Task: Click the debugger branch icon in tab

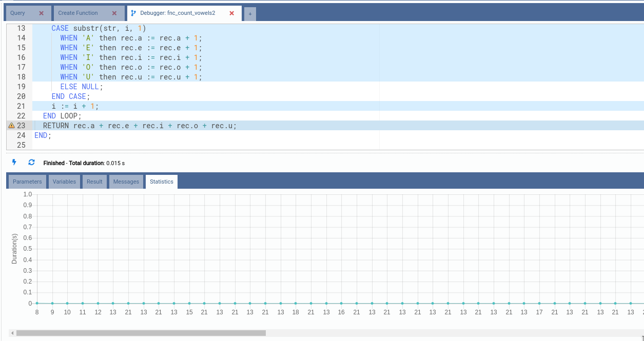Action: (133, 13)
